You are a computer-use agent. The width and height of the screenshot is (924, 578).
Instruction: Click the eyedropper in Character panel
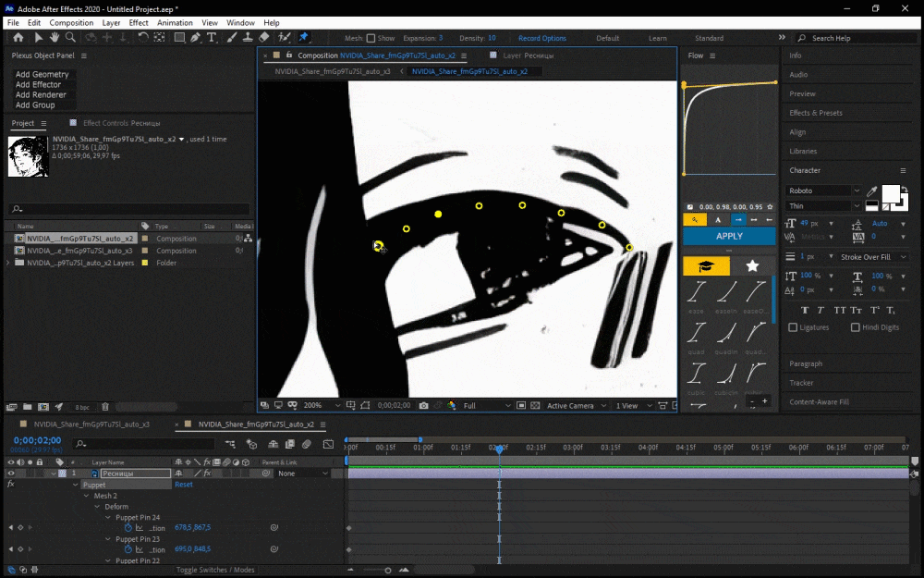pyautogui.click(x=872, y=191)
